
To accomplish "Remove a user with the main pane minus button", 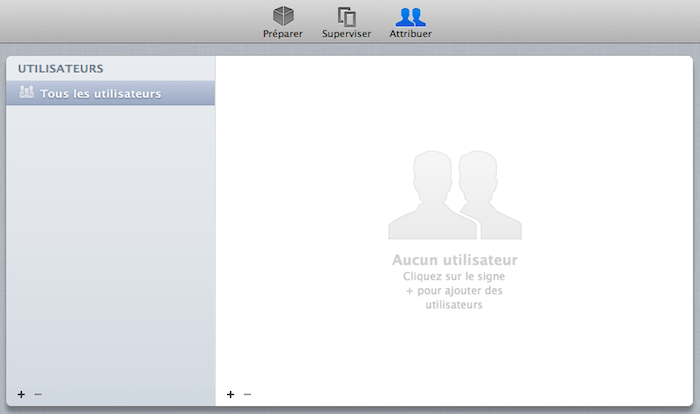I will [247, 395].
